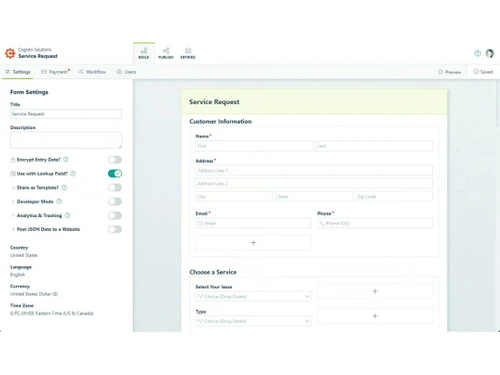This screenshot has height=375, width=500.
Task: Toggle Share as Template switch
Action: point(115,187)
